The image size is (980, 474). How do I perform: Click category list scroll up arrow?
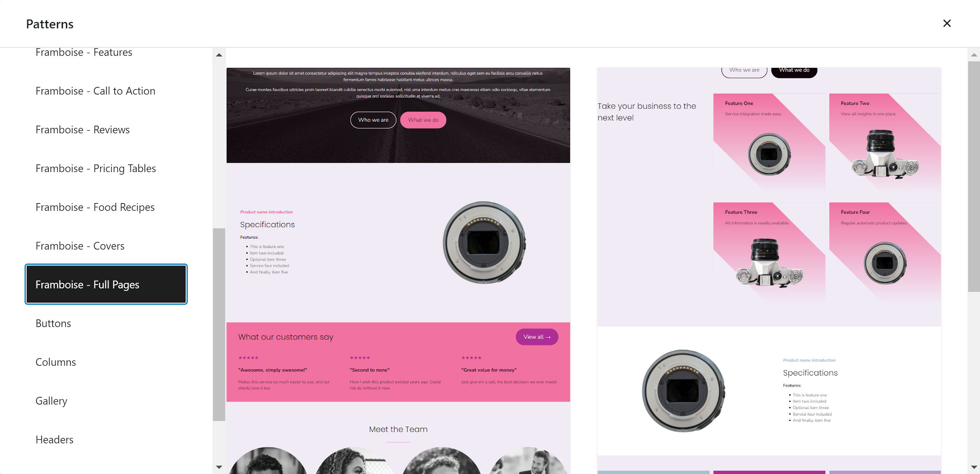tap(219, 55)
